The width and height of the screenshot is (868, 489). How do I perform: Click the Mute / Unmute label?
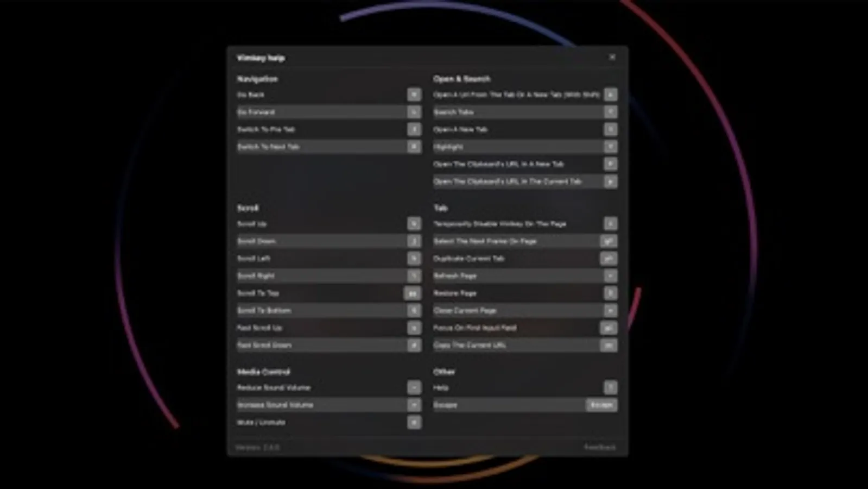point(261,423)
